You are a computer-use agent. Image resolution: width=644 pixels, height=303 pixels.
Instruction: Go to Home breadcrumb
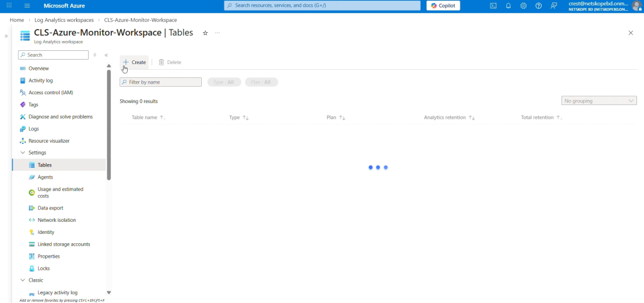coord(17,19)
